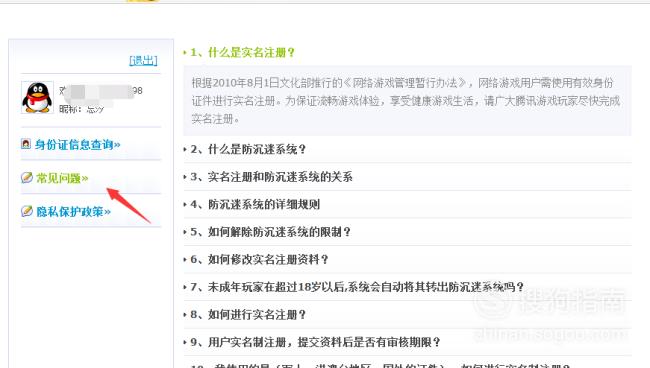Open 身份证信息查询 link in sidebar

78,145
